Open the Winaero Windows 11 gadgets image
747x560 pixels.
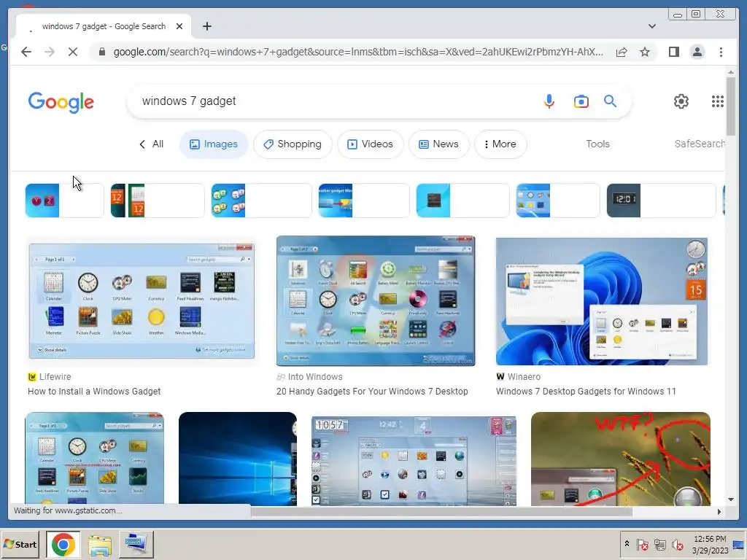coord(602,301)
